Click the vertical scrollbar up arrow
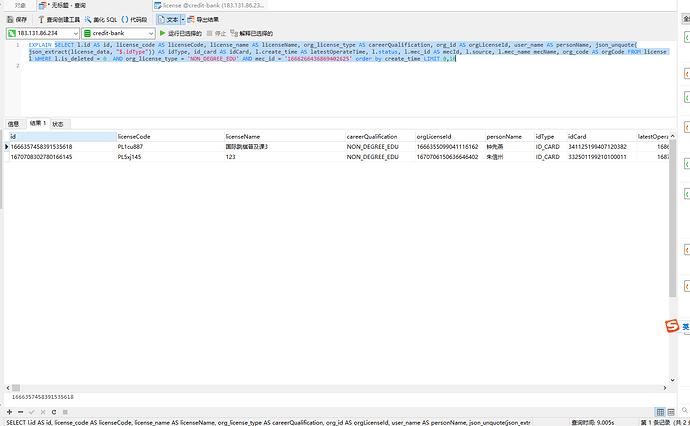 [672, 136]
